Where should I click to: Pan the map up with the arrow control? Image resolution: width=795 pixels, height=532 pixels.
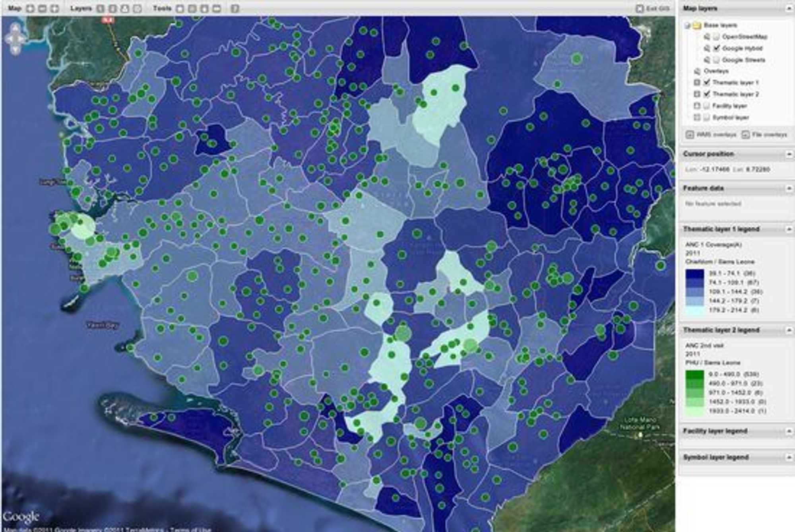[15, 28]
